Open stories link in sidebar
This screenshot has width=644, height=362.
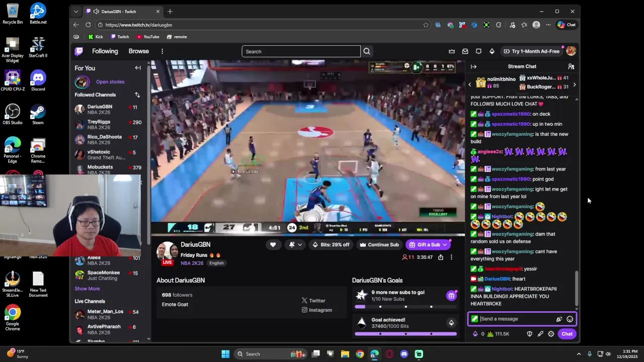pos(110,82)
